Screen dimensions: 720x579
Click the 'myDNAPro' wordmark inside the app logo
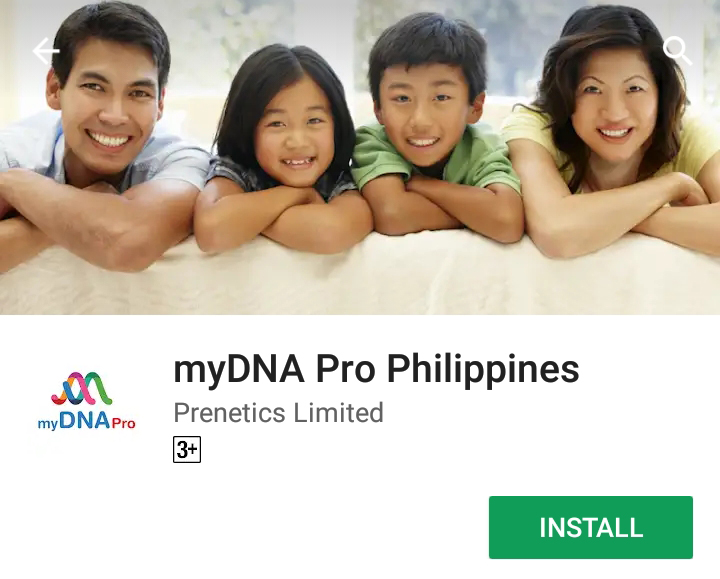tap(86, 421)
